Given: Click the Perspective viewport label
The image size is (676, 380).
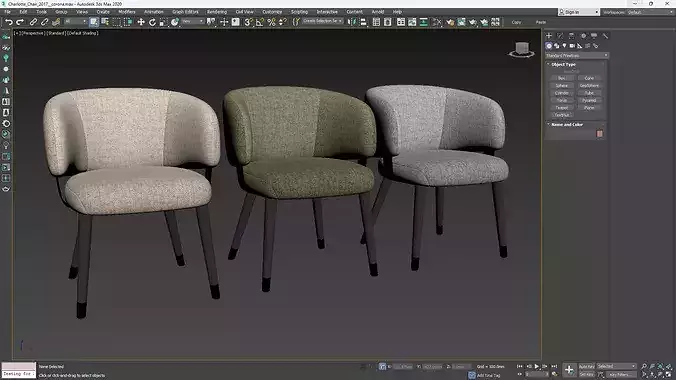Looking at the screenshot, I should (x=33, y=33).
